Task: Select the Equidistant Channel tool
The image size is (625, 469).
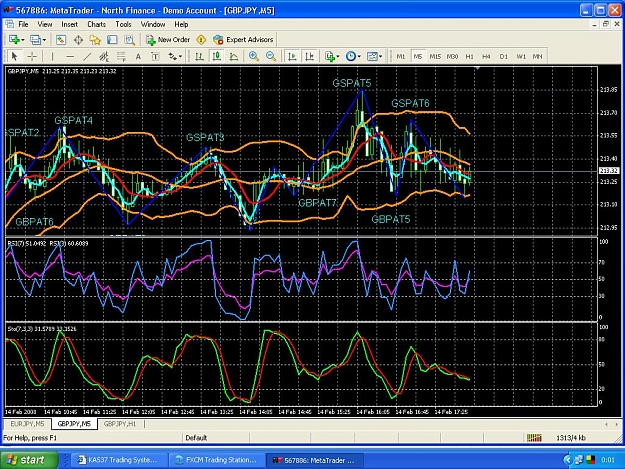Action: click(x=104, y=57)
